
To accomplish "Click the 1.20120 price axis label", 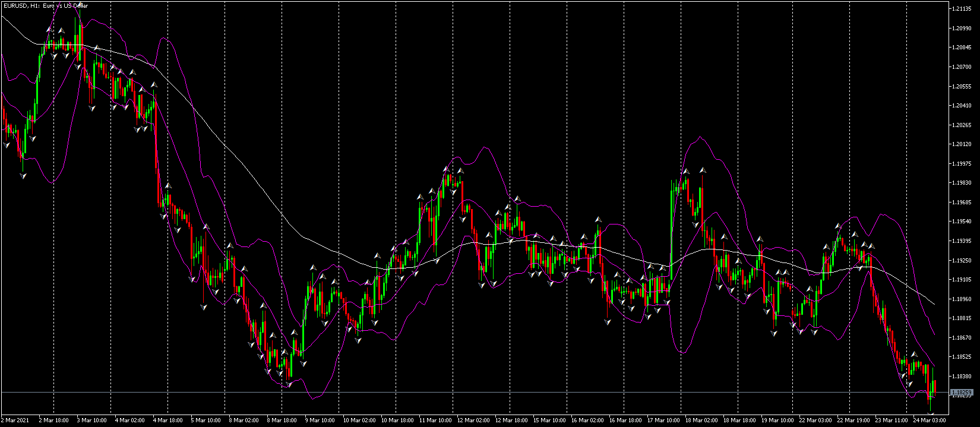I will 962,144.
